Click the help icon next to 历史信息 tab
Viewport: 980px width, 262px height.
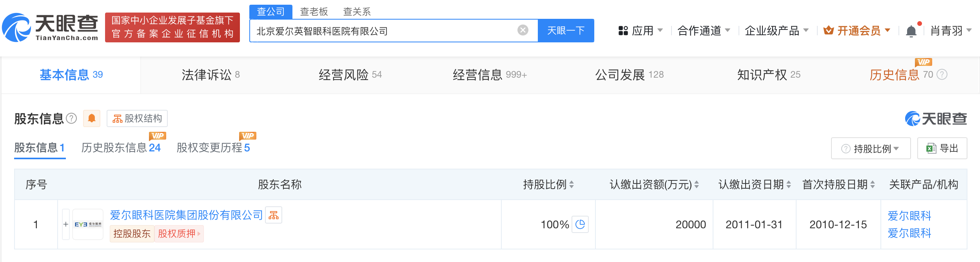point(942,75)
